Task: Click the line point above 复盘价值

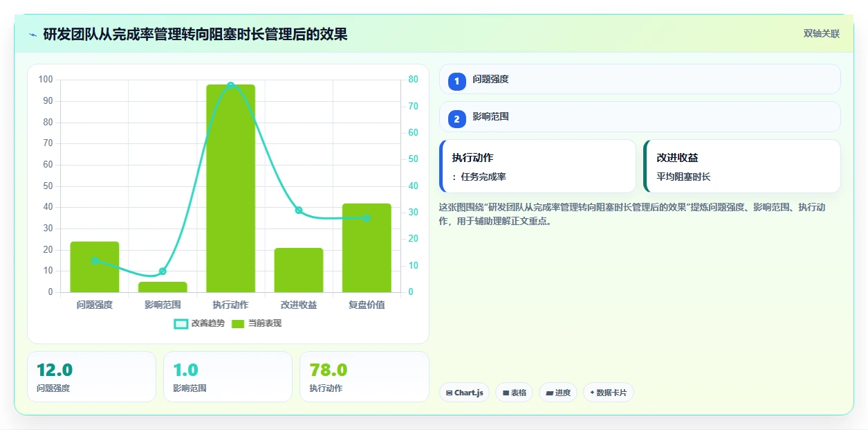Action: 367,218
